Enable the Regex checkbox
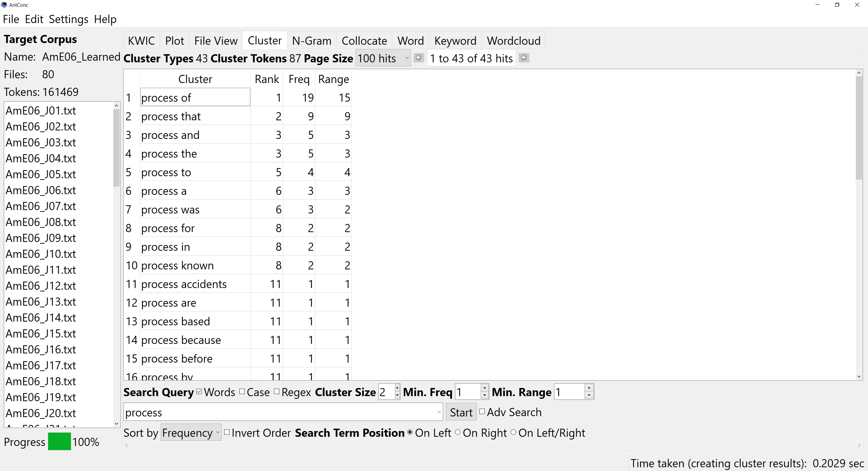 (276, 393)
